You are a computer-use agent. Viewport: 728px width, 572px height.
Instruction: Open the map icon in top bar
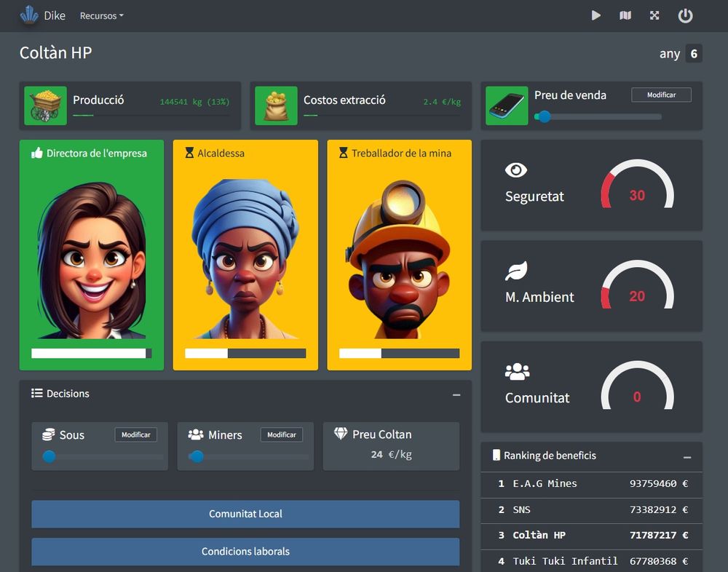625,16
